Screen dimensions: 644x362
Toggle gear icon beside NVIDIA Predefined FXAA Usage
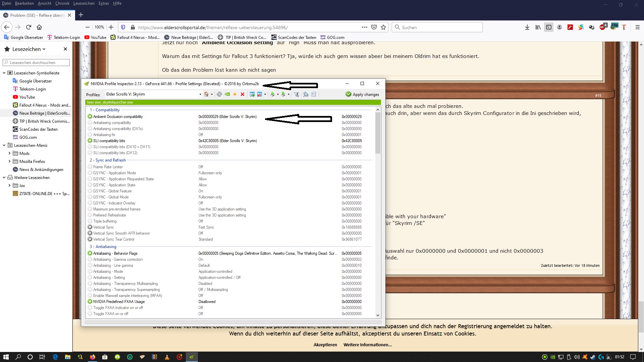90,302
